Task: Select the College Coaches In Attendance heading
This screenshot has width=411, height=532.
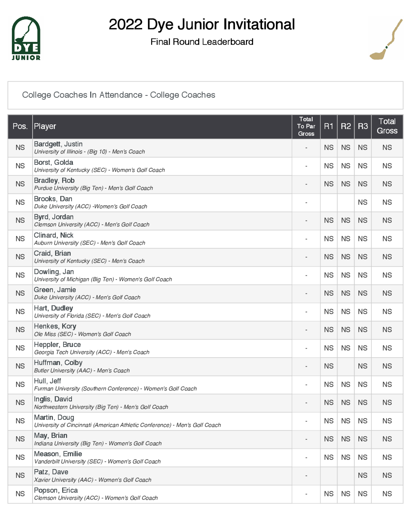Action: coord(119,95)
